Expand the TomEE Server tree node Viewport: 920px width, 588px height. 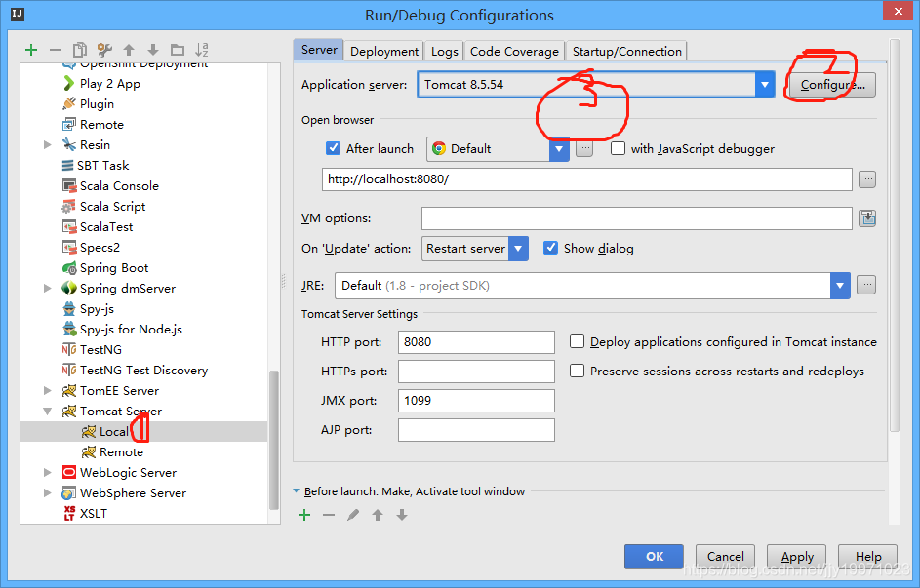pos(48,390)
